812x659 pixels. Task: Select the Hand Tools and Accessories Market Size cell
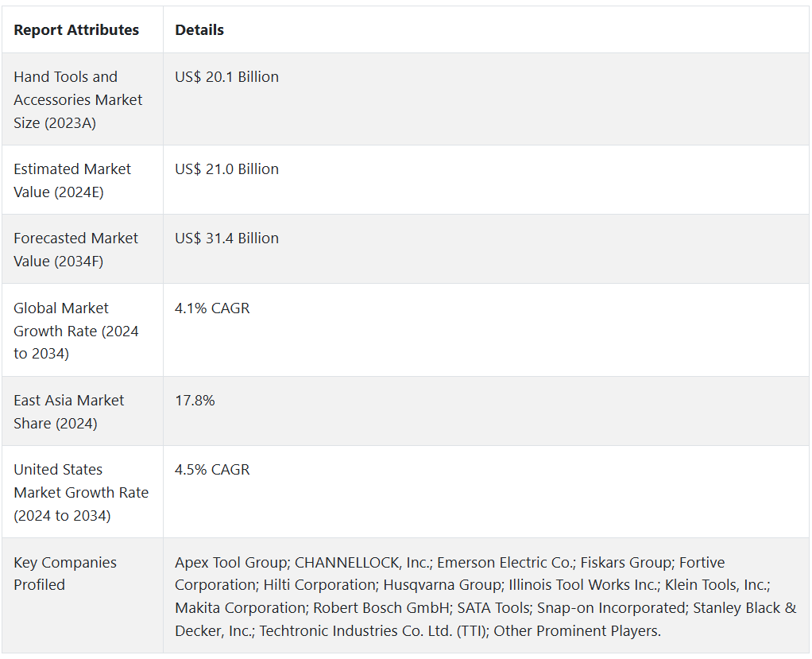(78, 99)
